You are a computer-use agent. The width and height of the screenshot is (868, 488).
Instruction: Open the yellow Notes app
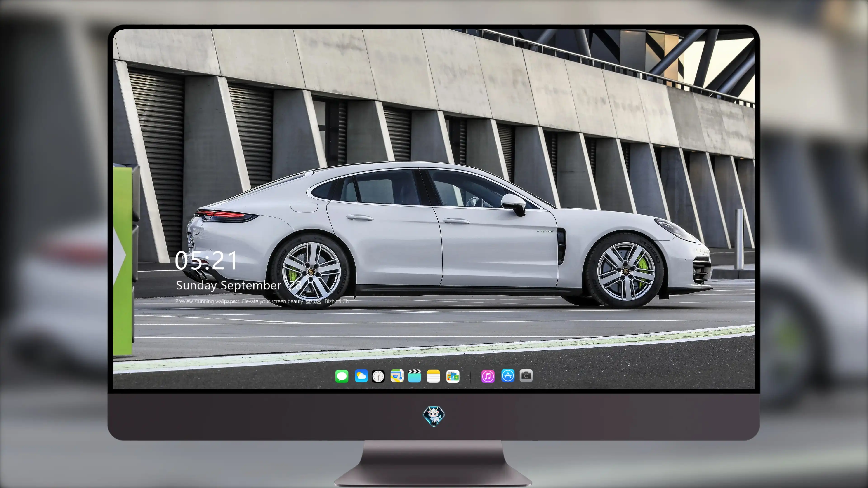(x=433, y=376)
